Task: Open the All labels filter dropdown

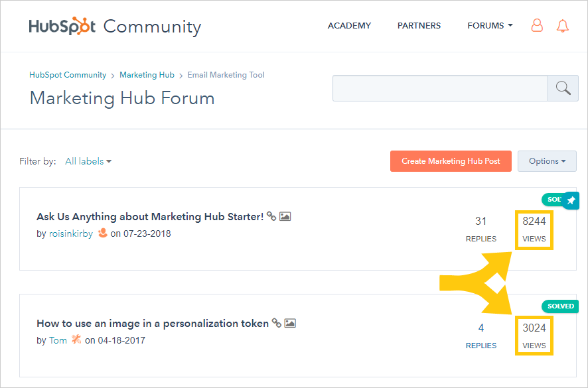Action: coord(88,161)
